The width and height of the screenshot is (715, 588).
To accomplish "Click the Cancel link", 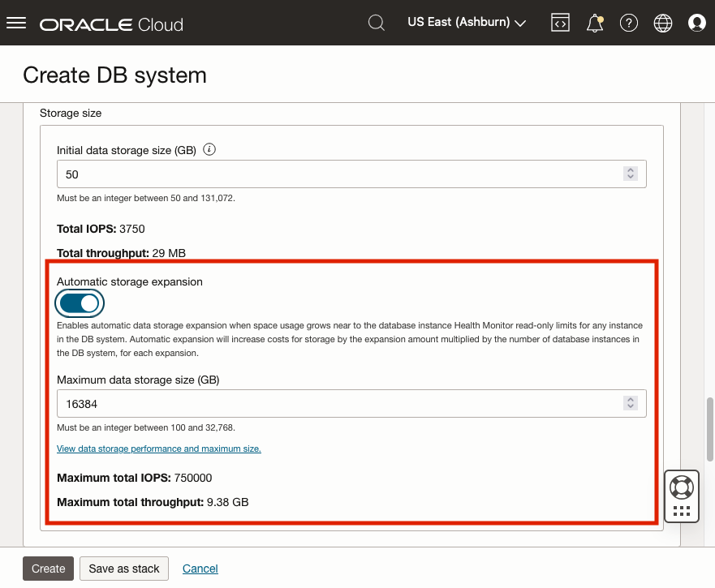I will pos(200,569).
